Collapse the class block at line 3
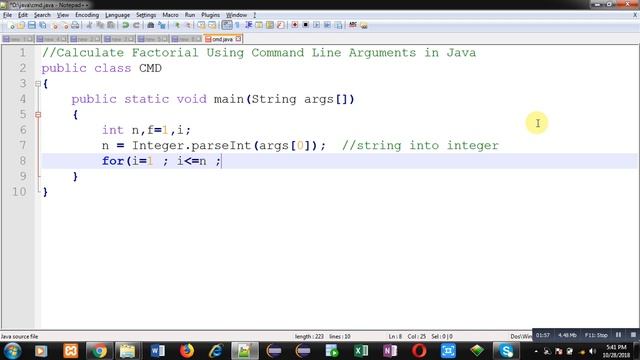 (38, 84)
